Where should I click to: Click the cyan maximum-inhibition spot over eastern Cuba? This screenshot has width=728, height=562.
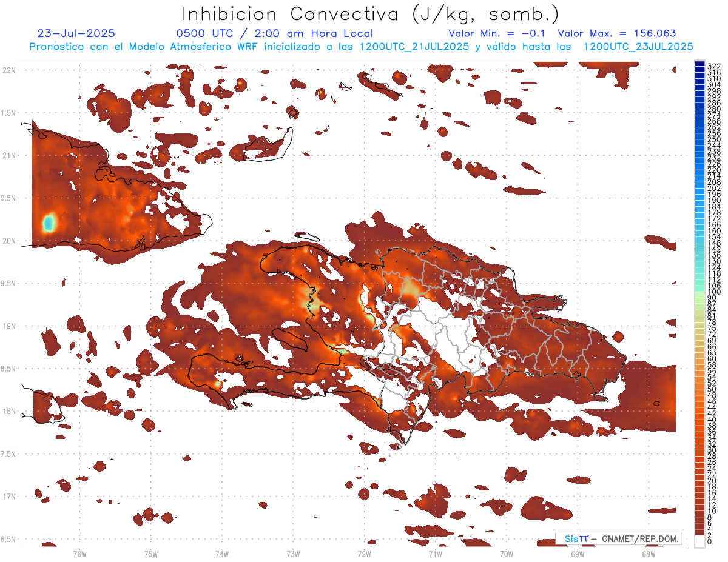pyautogui.click(x=49, y=223)
